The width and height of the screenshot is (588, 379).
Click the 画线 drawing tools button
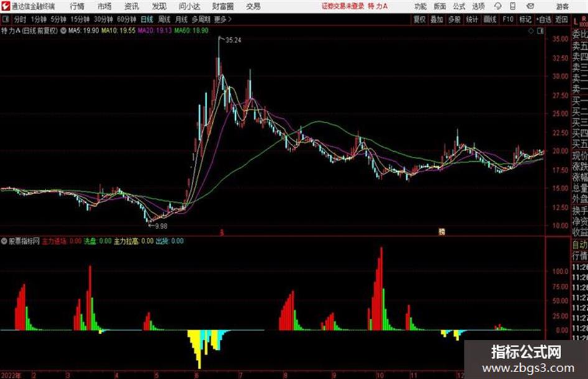click(x=490, y=19)
